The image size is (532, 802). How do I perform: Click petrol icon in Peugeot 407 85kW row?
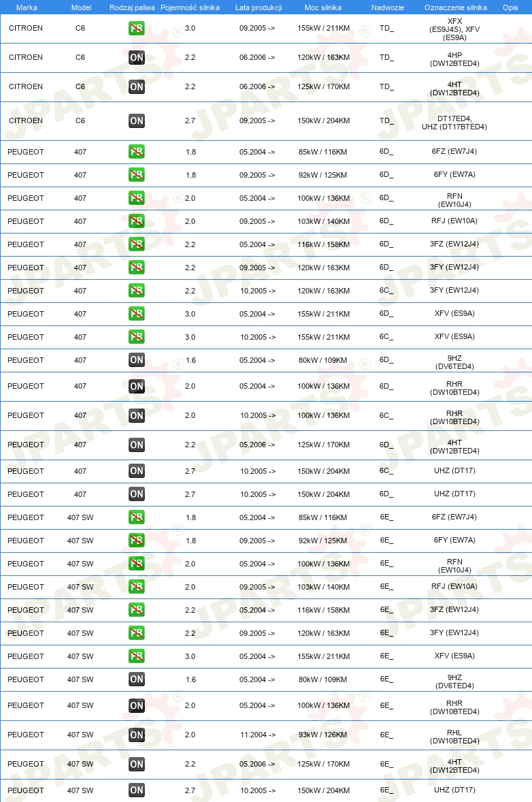click(x=137, y=151)
